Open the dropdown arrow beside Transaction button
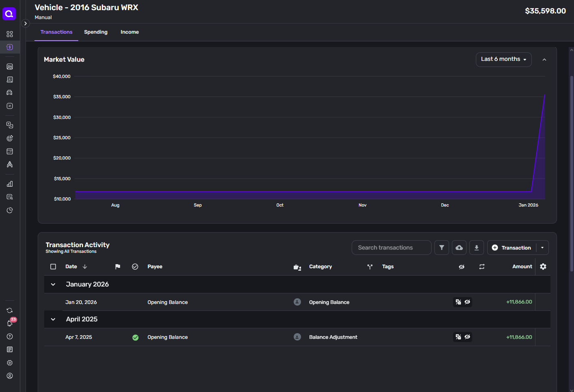The height and width of the screenshot is (392, 574). (542, 248)
